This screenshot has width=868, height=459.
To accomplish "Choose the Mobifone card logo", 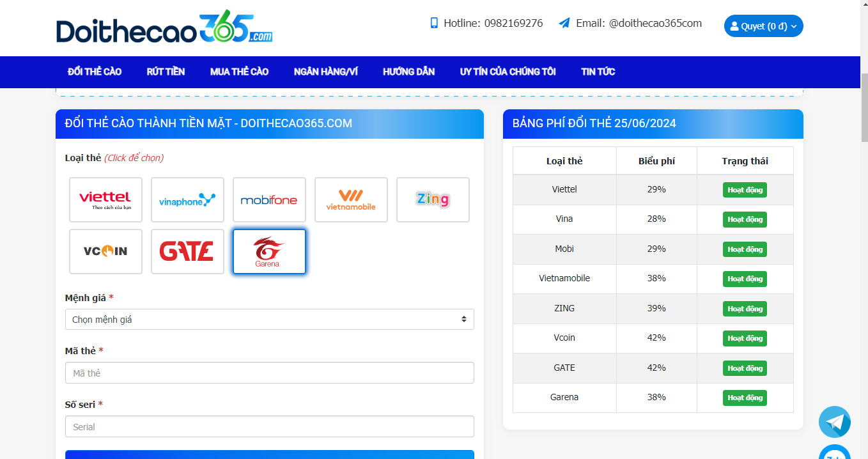I will coord(269,199).
